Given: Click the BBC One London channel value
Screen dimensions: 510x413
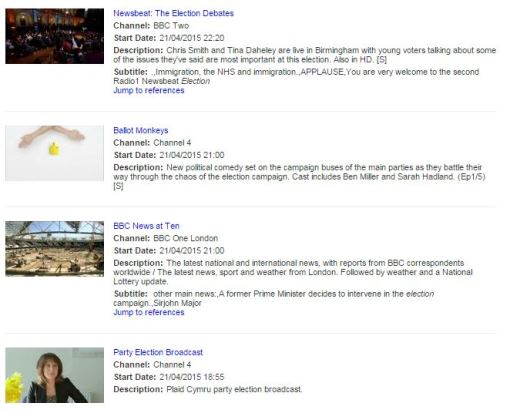Looking at the screenshot, I should 186,238.
